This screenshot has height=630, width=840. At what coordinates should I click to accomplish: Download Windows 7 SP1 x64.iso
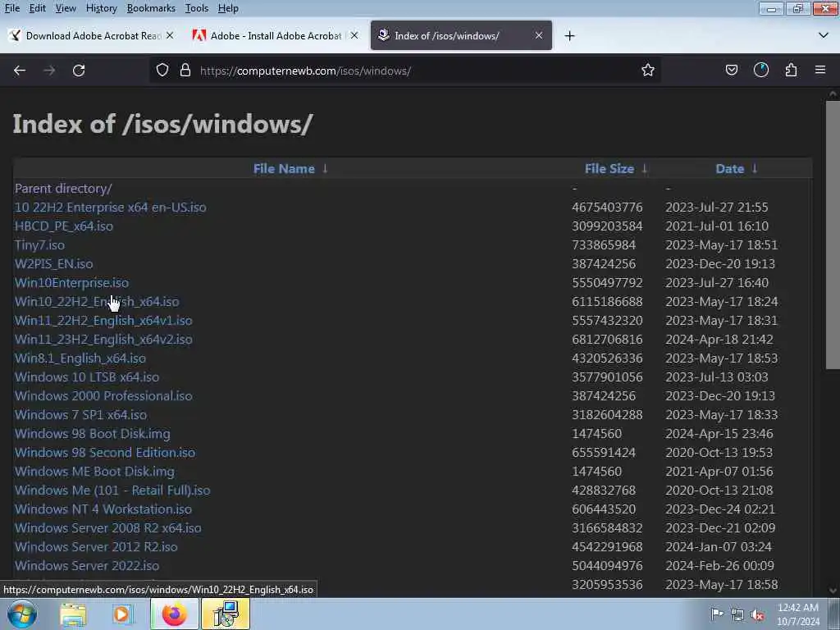click(x=81, y=414)
